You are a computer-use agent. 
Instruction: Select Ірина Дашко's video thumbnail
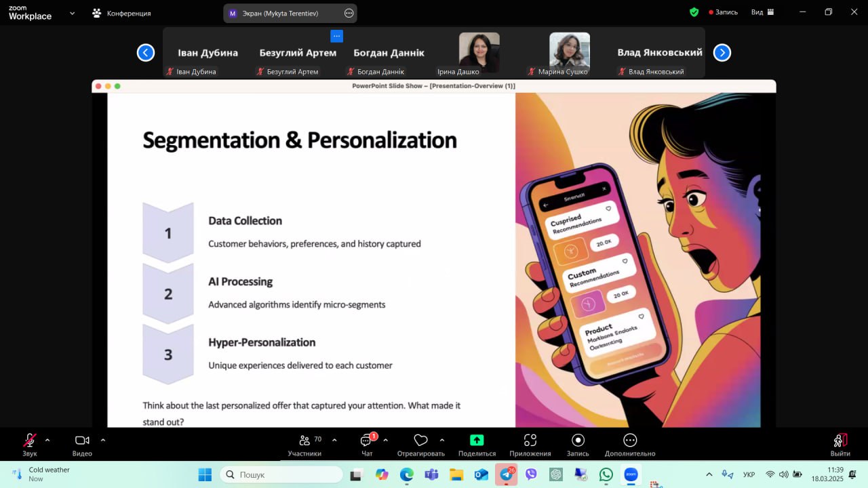pyautogui.click(x=479, y=53)
